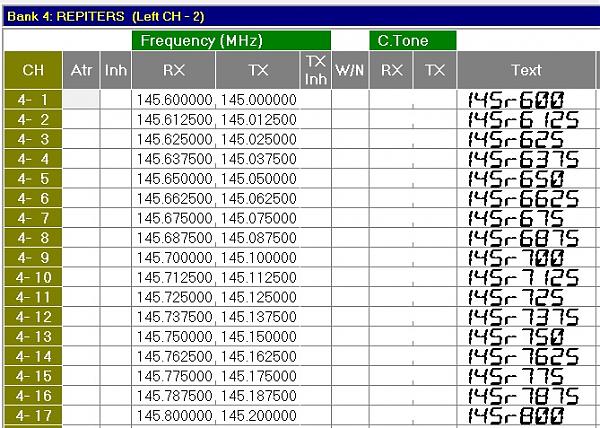Image resolution: width=600 pixels, height=428 pixels.
Task: Select channel row 4- 11
Action: click(x=33, y=297)
